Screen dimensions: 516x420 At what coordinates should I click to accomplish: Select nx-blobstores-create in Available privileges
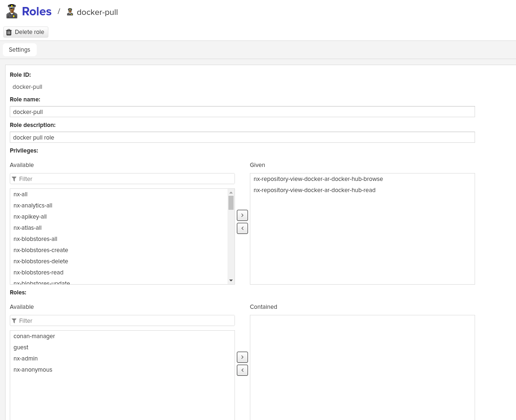(x=40, y=250)
